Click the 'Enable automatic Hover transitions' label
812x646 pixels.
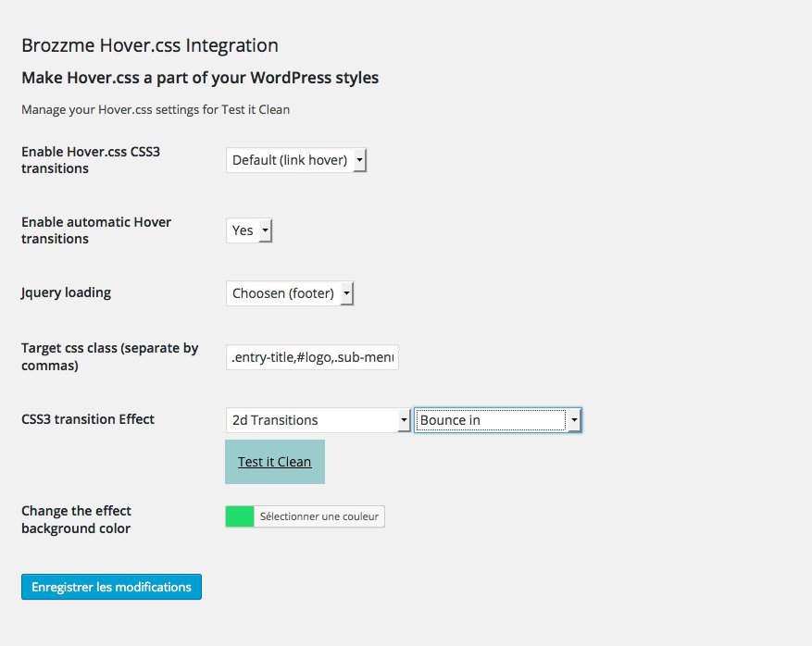[96, 230]
